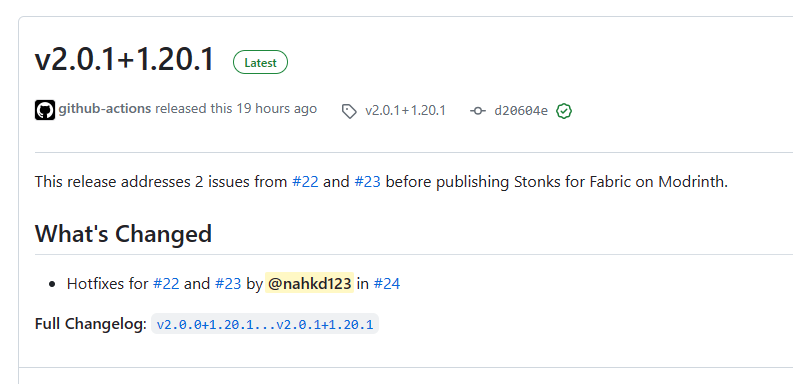
Task: Click the What's Changed heading
Action: (123, 234)
